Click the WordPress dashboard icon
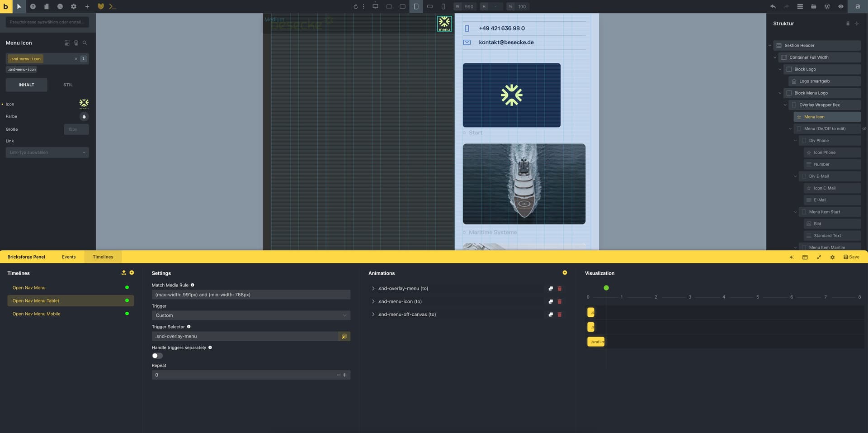868x433 pixels. (827, 6)
